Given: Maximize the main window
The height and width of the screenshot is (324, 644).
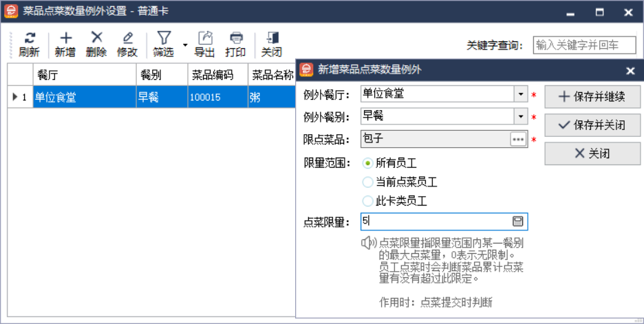Looking at the screenshot, I should [600, 12].
